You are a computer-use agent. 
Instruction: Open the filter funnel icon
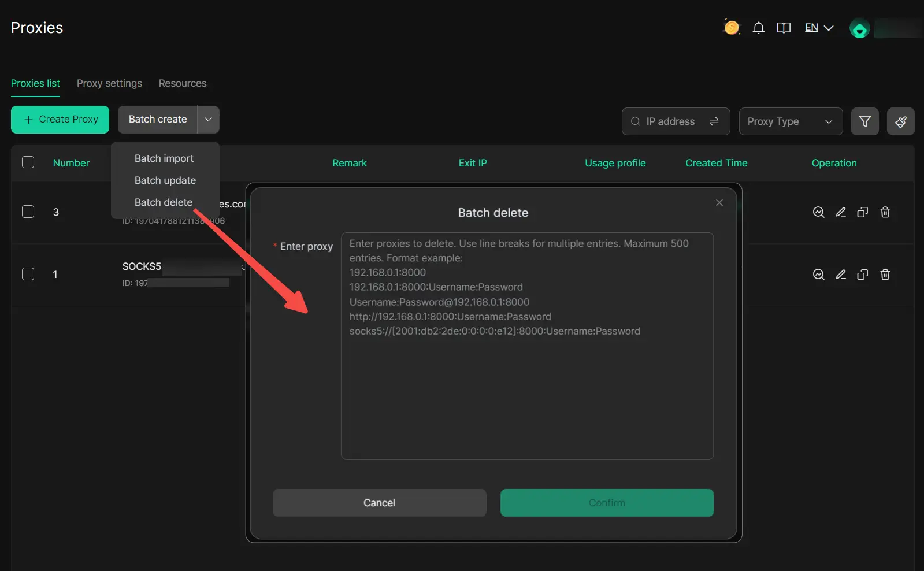click(x=864, y=121)
